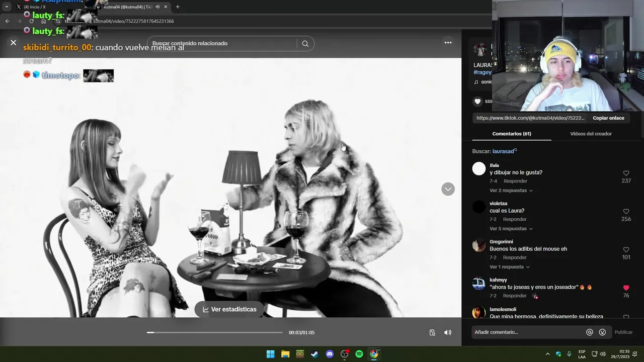Reply to the 'y dibujar no le gusta?' comment
This screenshot has width=644, height=362.
point(515,181)
